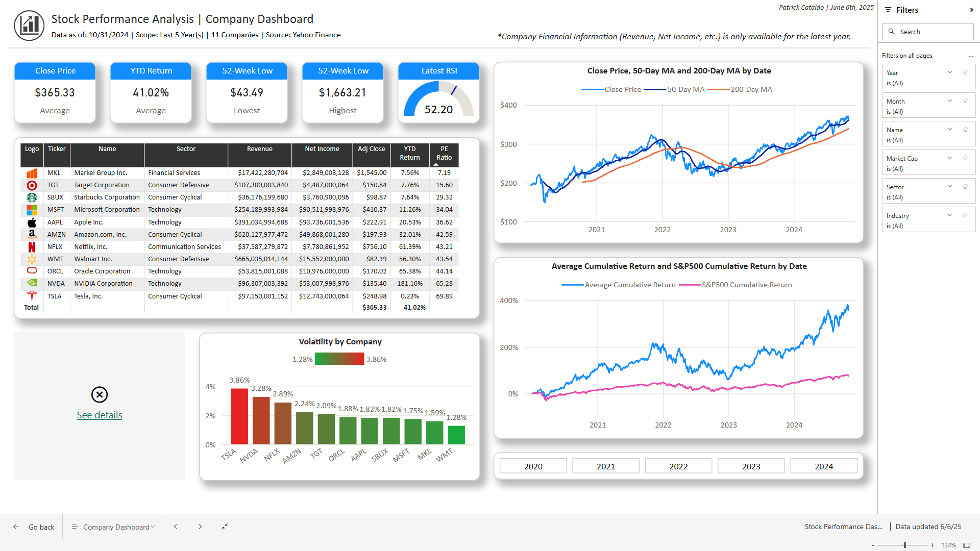
Task: Open the Company Dashboard page selector dropdown
Action: click(152, 527)
